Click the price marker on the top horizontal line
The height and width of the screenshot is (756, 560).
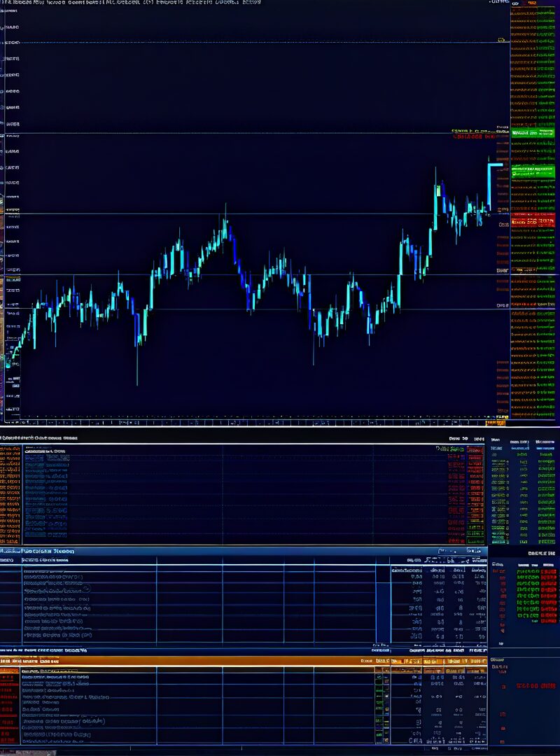point(500,40)
